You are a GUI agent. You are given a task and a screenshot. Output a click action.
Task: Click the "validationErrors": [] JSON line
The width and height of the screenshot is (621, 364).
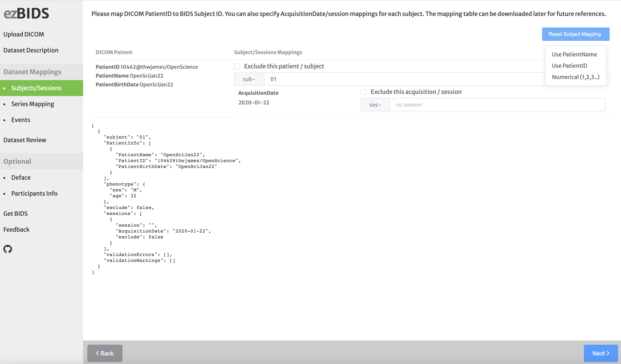coord(138,255)
